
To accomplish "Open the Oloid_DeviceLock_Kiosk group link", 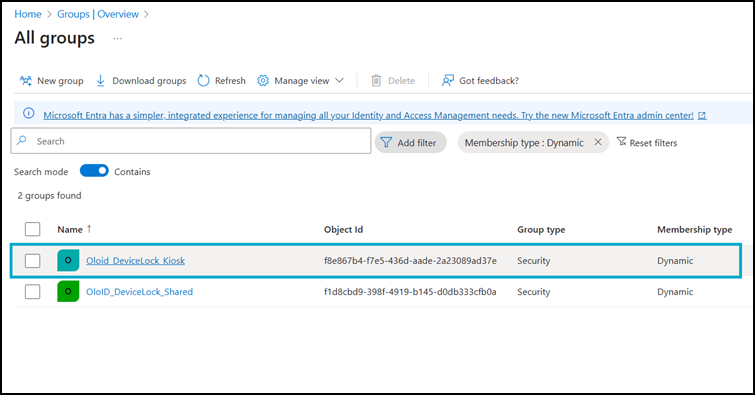I will click(x=135, y=261).
